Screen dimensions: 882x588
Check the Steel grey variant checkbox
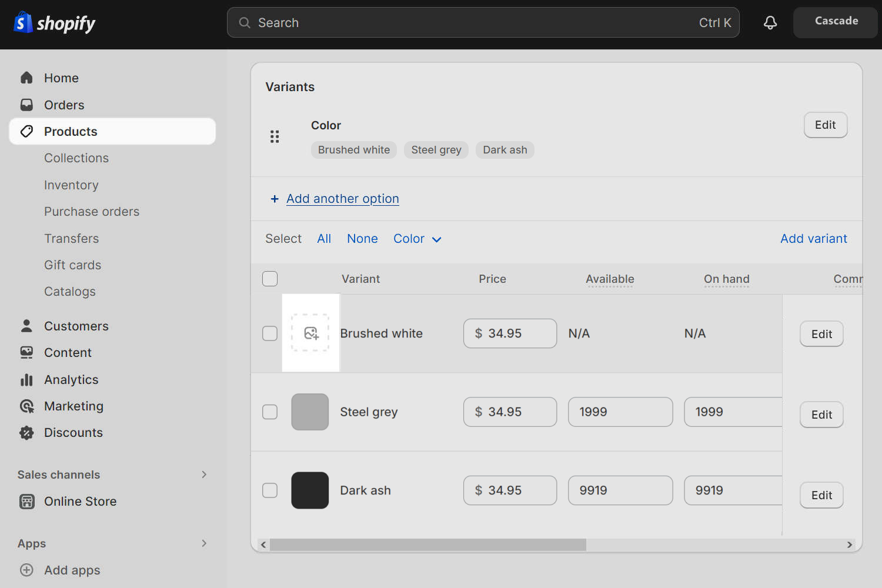[270, 412]
